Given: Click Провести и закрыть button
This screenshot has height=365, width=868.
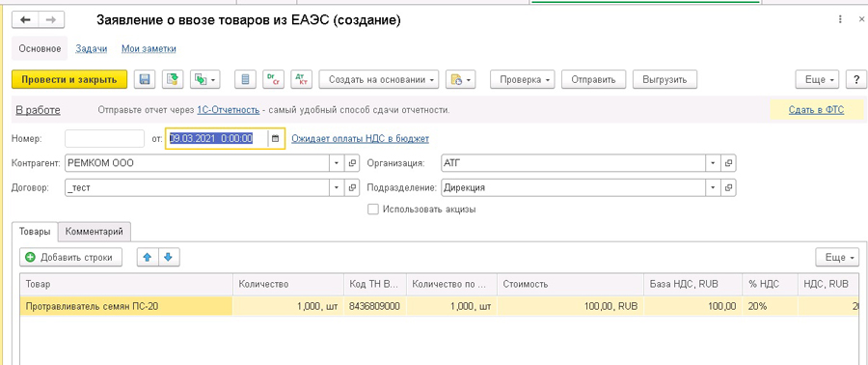Looking at the screenshot, I should (69, 79).
